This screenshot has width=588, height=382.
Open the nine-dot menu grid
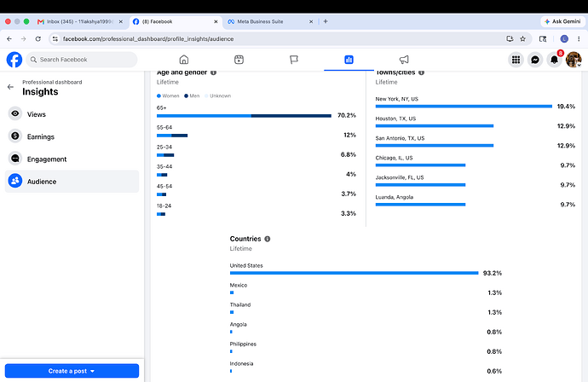[516, 60]
